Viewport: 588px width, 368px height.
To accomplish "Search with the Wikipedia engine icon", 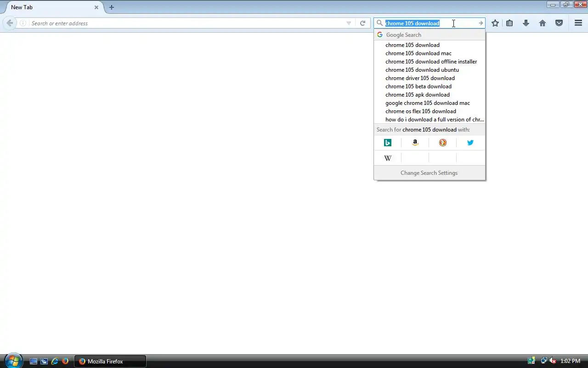I will point(388,158).
